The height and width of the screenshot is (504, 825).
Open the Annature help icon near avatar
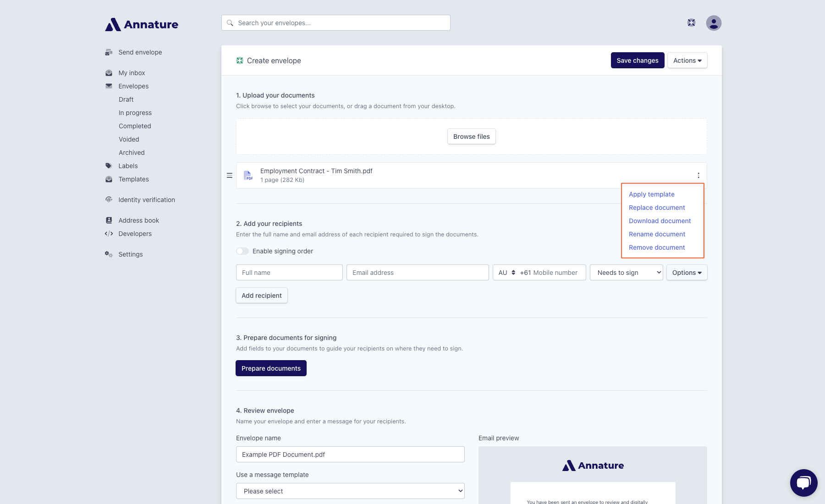coord(691,22)
